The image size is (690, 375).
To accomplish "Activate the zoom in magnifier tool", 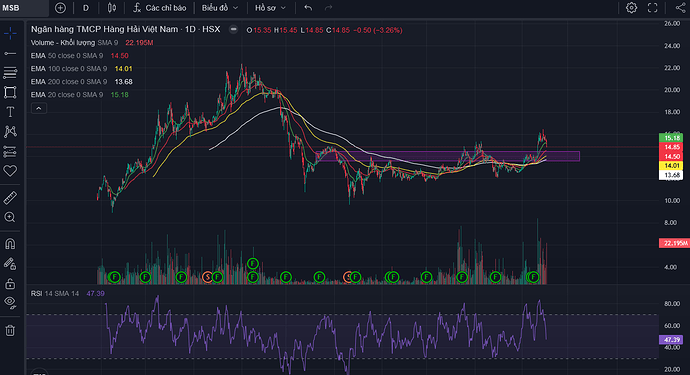I will point(10,217).
